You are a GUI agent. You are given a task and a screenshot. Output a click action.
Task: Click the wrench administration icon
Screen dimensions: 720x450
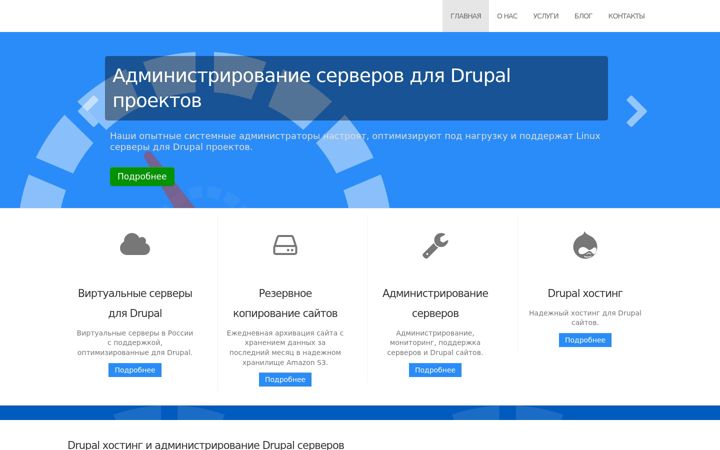point(435,246)
